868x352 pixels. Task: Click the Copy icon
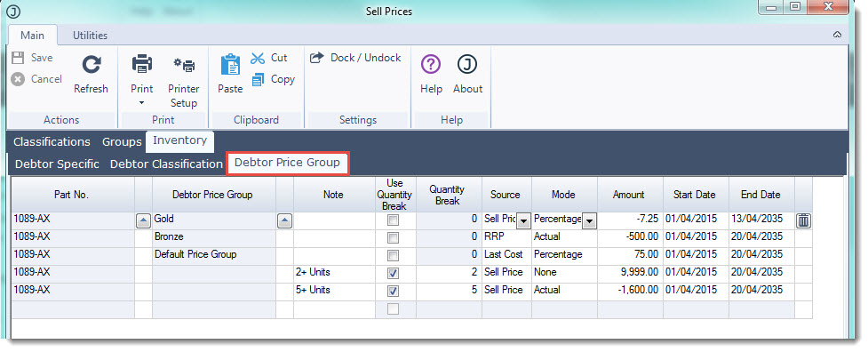pyautogui.click(x=258, y=80)
